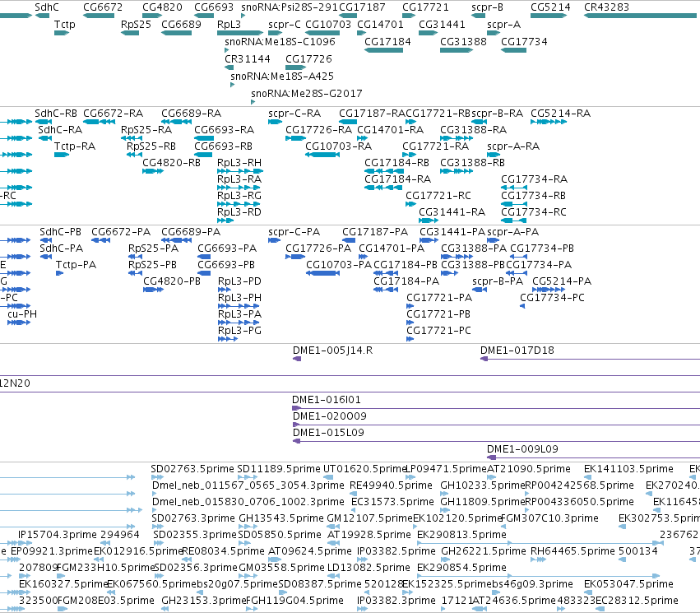700x613 pixels.
Task: Select protein label scpr-B-PA
Action: tap(498, 281)
